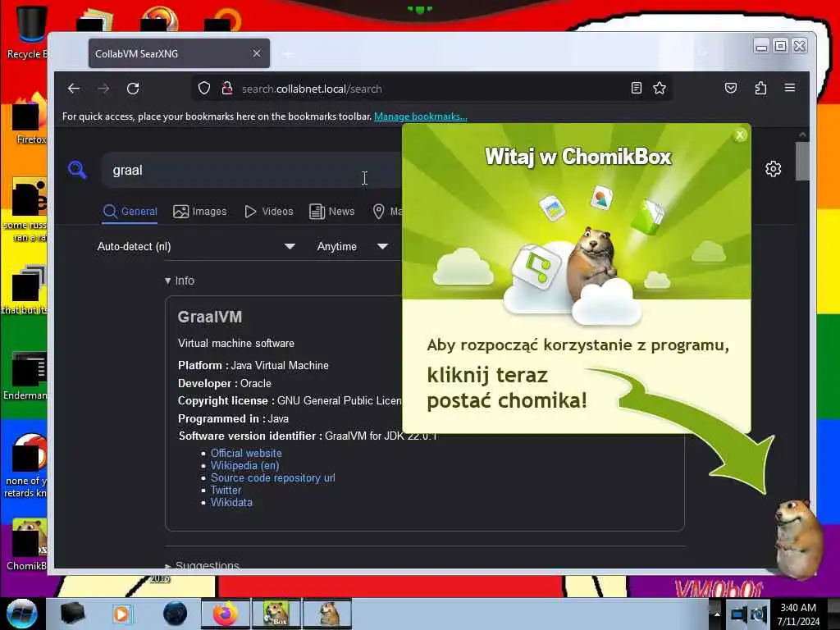Open the 'some russ' desktop icon
840x630 pixels.
click(27, 210)
